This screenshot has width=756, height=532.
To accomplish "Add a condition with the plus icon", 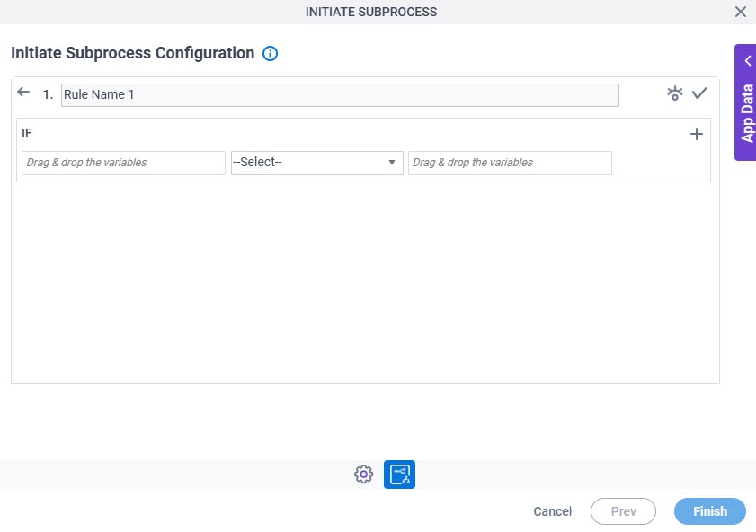I will pos(696,134).
